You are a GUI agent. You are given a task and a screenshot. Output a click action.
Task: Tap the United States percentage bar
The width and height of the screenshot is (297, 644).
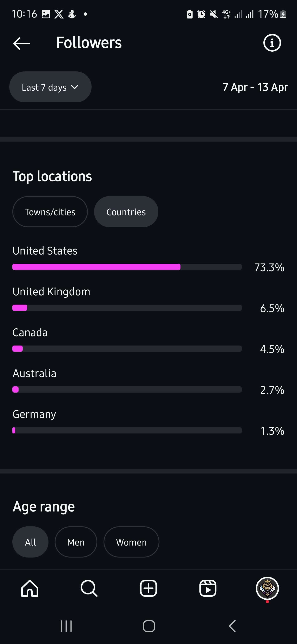127,267
